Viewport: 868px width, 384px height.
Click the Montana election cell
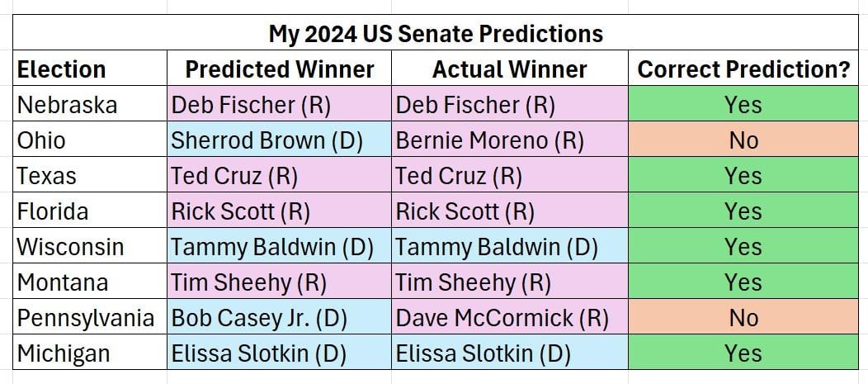(x=90, y=281)
